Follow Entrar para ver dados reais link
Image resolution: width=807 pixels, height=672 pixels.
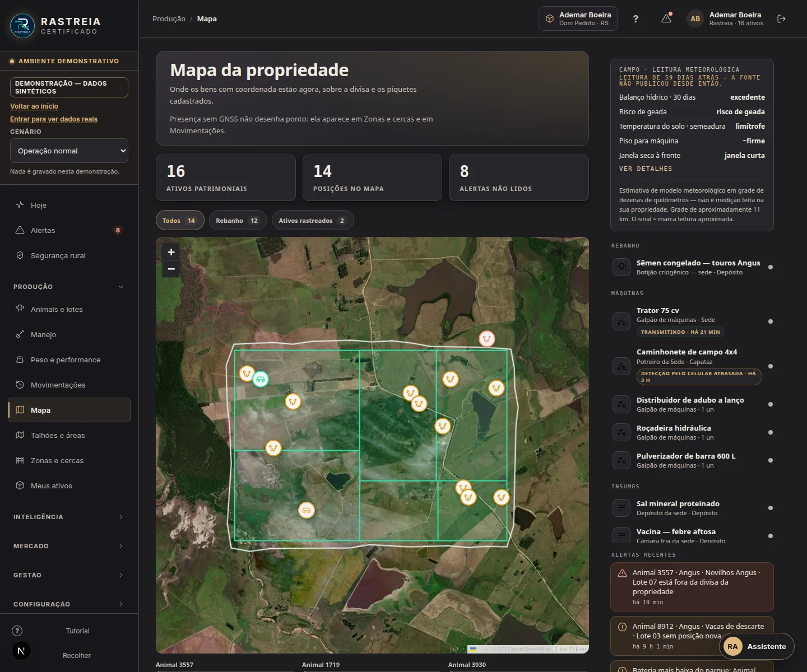coord(54,119)
